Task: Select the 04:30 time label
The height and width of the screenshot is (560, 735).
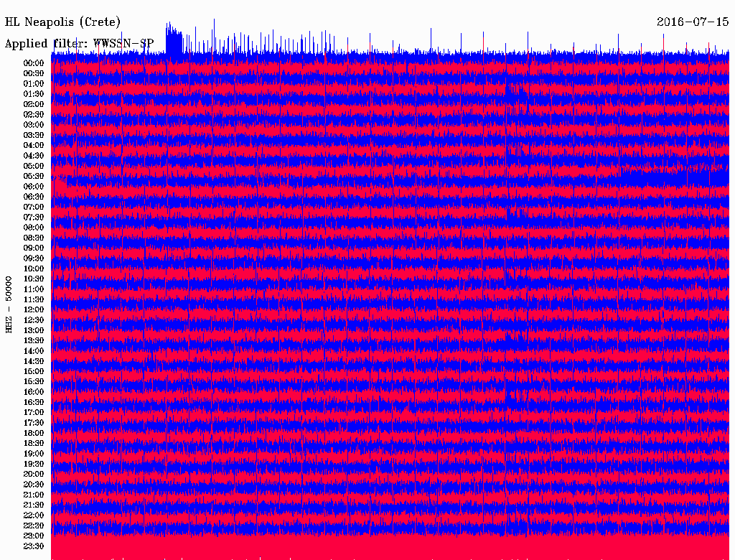Action: click(34, 155)
